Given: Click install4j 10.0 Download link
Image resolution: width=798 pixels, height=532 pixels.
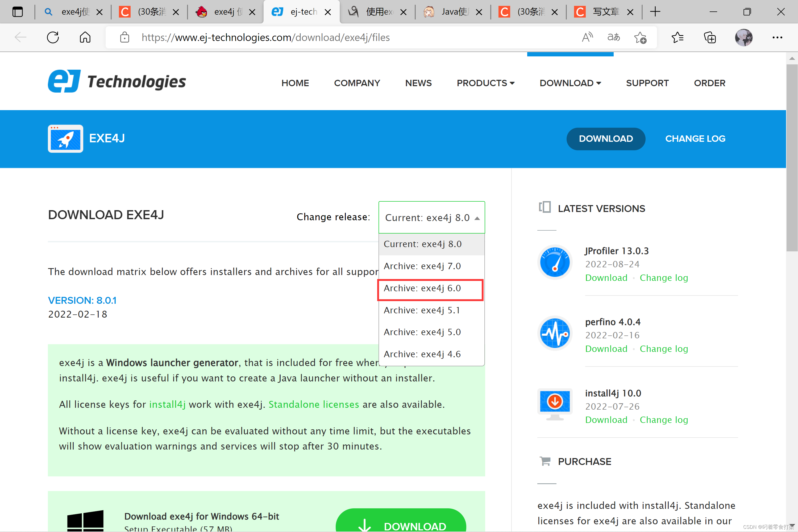Looking at the screenshot, I should click(x=606, y=420).
